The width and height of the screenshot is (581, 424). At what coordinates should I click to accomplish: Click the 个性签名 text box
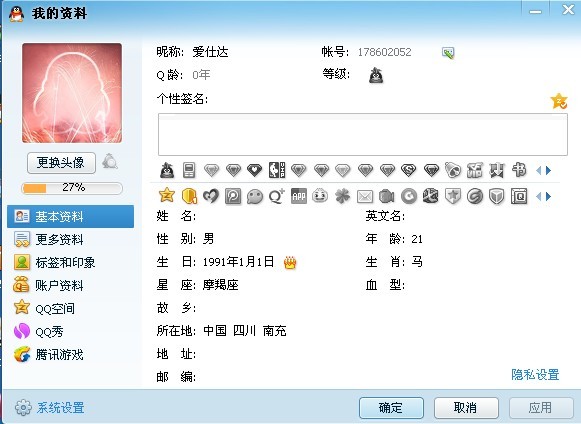[363, 134]
